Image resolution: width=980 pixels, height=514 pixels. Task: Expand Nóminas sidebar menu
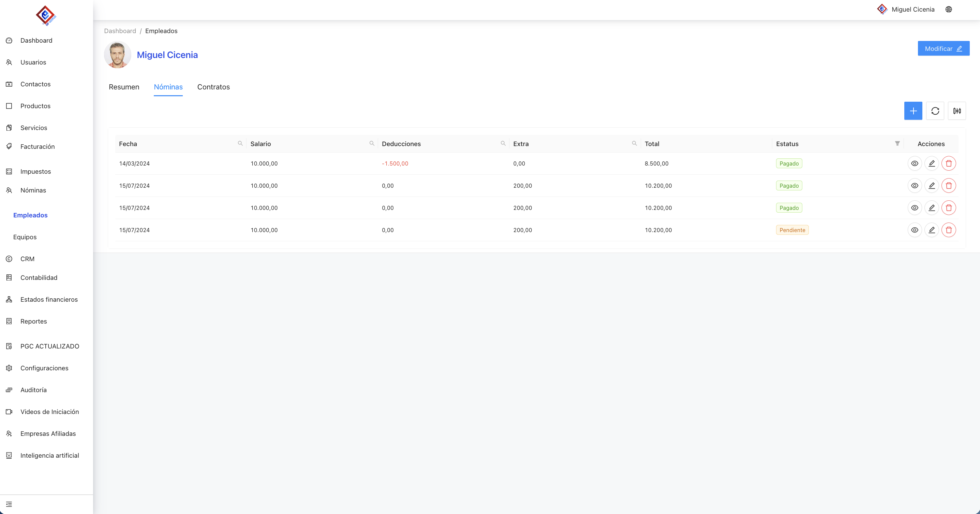pos(33,190)
